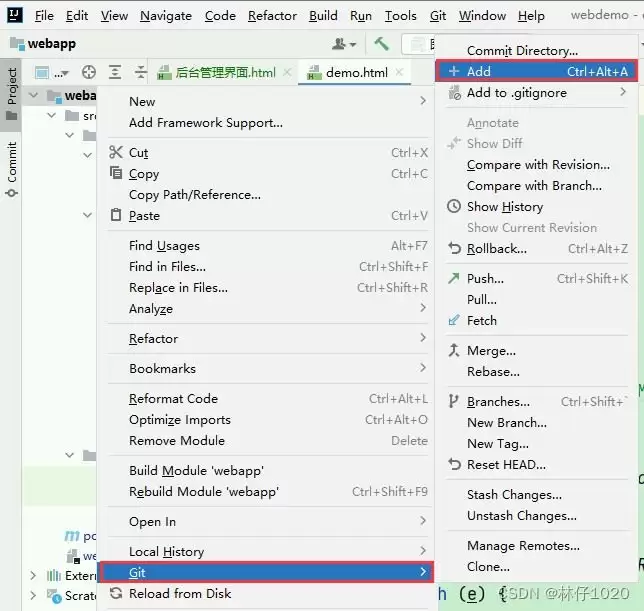
Task: Choose Copy from context menu
Action: tap(268, 174)
